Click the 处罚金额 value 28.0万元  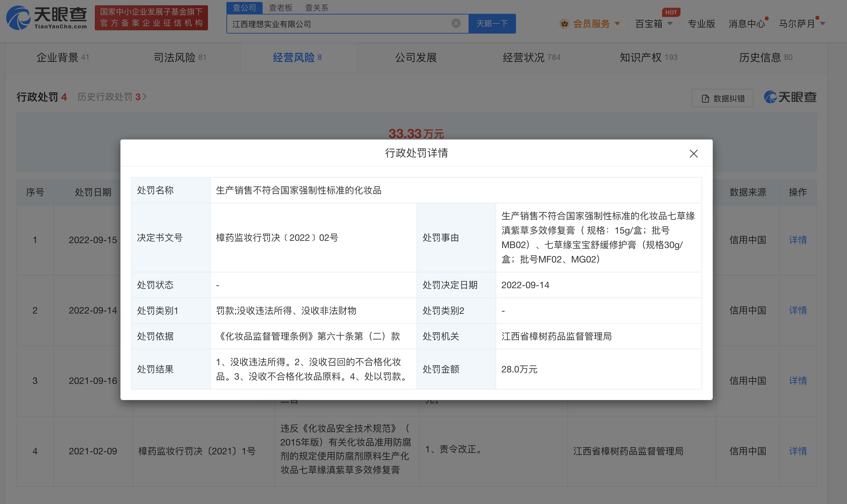[519, 369]
